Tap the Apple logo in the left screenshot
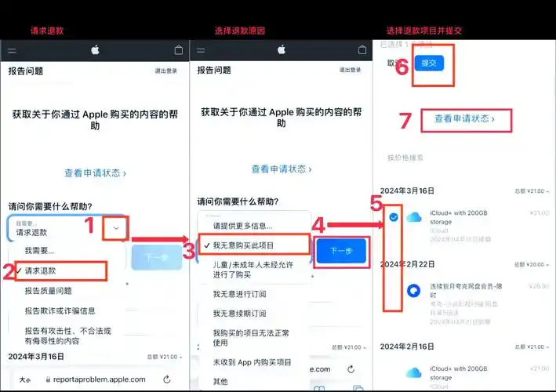The height and width of the screenshot is (392, 556). (95, 50)
